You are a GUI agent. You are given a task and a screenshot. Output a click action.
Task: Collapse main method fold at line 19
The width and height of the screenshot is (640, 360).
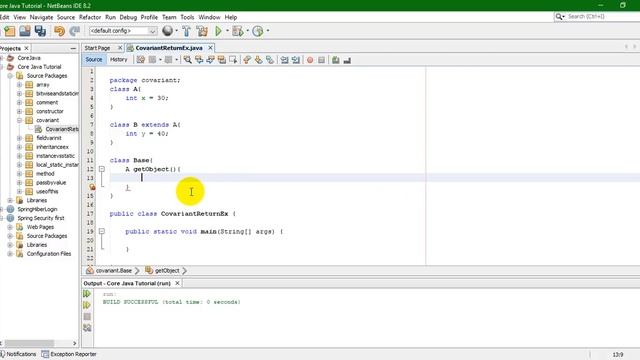tap(102, 231)
